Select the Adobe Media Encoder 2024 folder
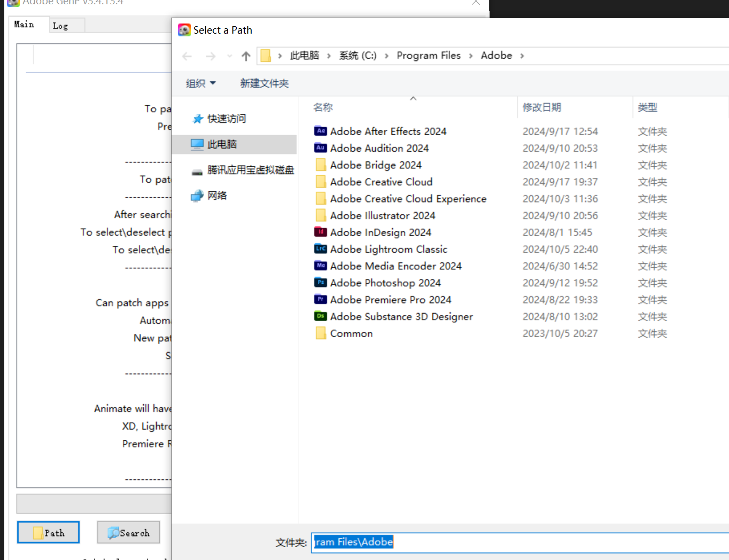 [x=396, y=266]
